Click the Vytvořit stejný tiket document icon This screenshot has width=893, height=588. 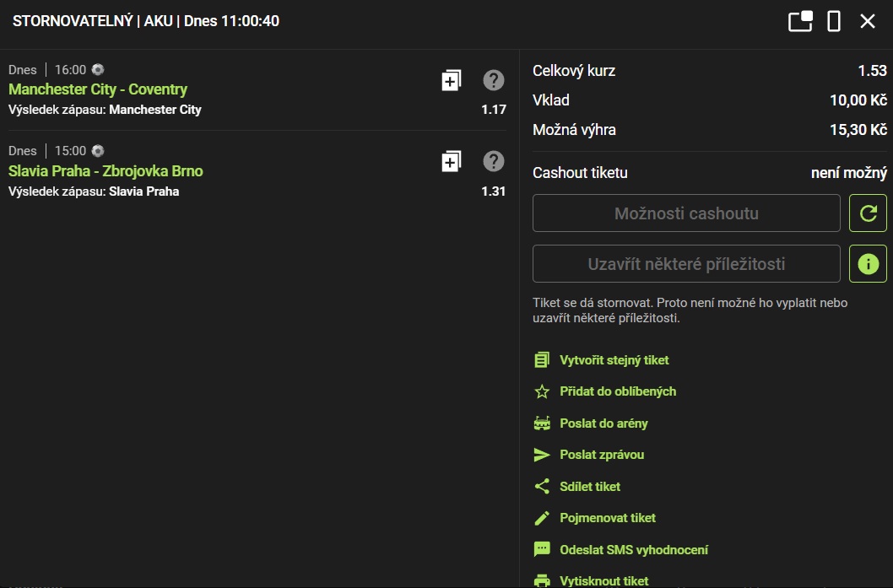[542, 359]
